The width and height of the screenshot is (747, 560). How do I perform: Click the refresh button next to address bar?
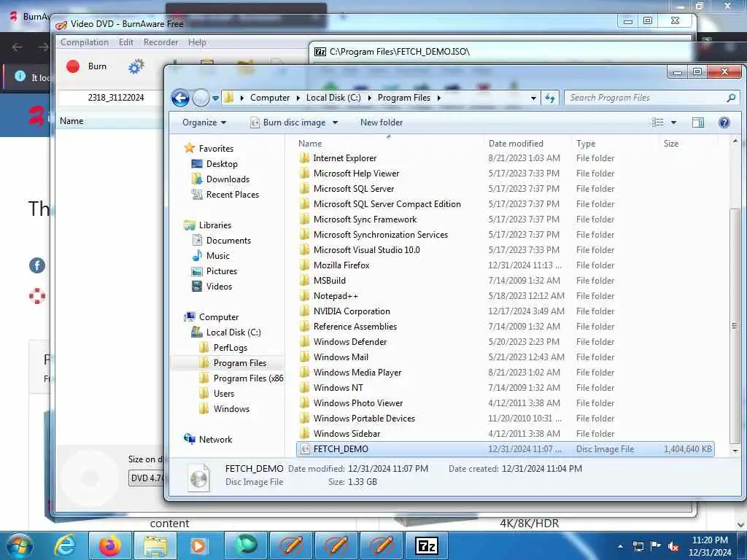550,98
